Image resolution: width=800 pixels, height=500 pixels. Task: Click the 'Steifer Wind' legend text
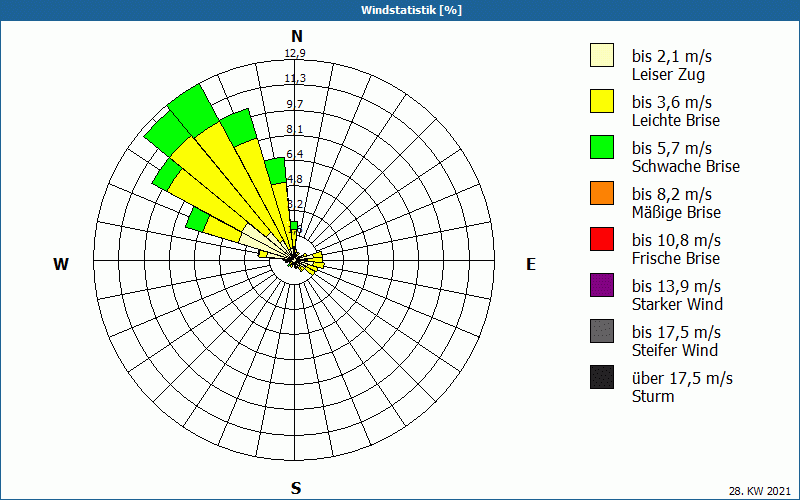pyautogui.click(x=674, y=350)
